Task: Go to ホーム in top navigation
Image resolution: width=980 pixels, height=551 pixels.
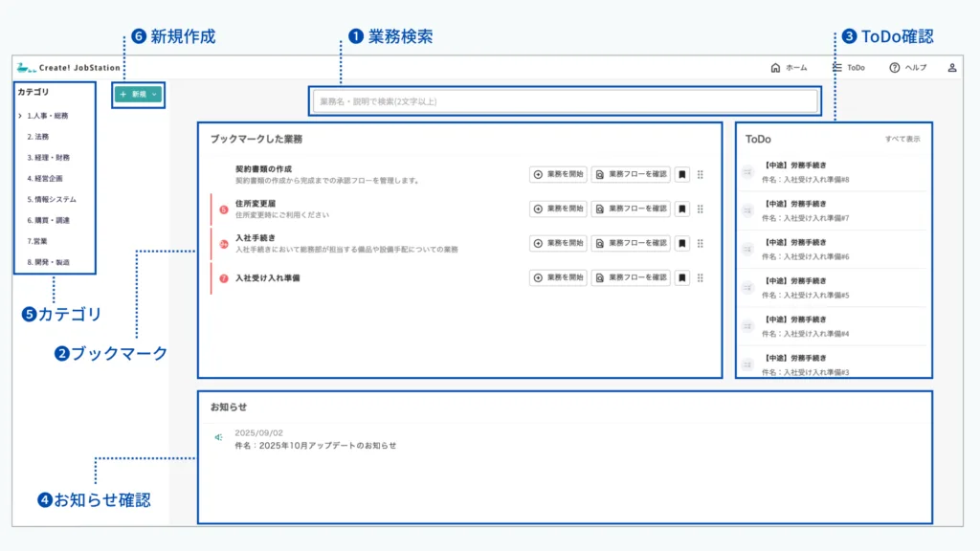Action: point(789,68)
